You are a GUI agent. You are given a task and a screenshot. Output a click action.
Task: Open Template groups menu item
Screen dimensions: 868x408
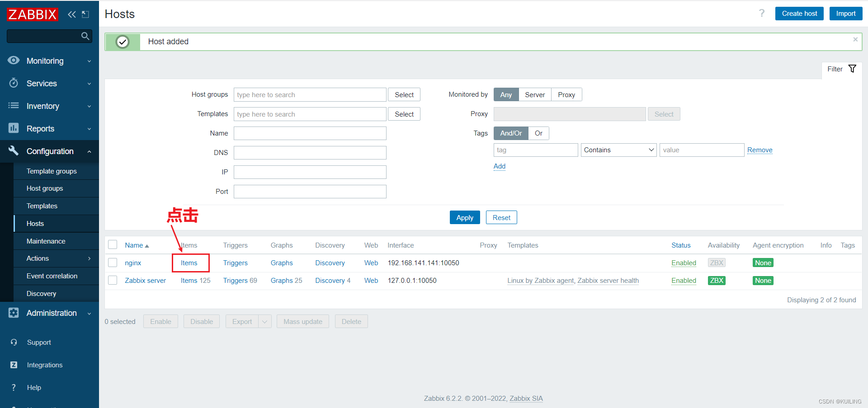pos(52,171)
